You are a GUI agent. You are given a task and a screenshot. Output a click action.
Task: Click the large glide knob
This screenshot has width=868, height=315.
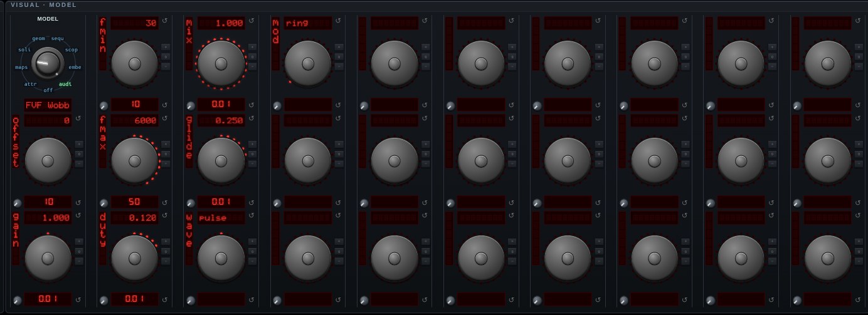coord(221,160)
